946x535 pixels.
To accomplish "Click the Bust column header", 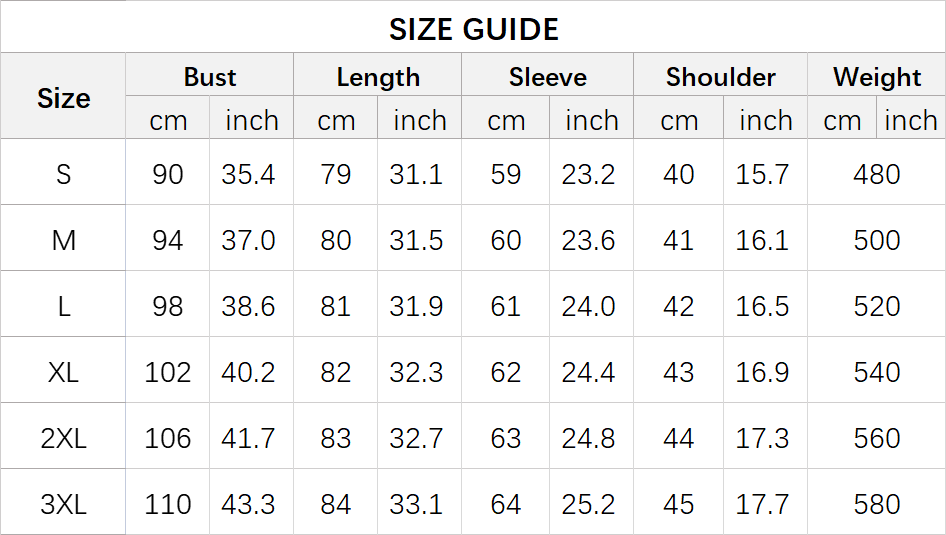I will coord(210,77).
